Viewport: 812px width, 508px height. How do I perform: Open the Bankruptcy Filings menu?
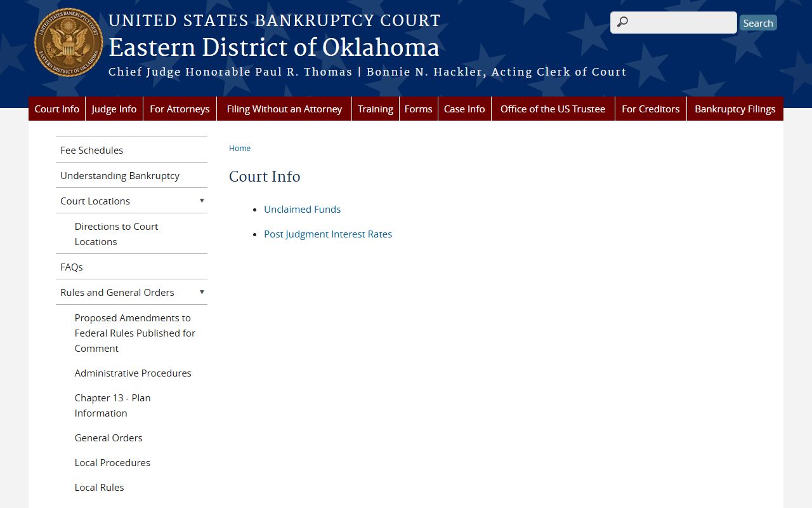735,109
